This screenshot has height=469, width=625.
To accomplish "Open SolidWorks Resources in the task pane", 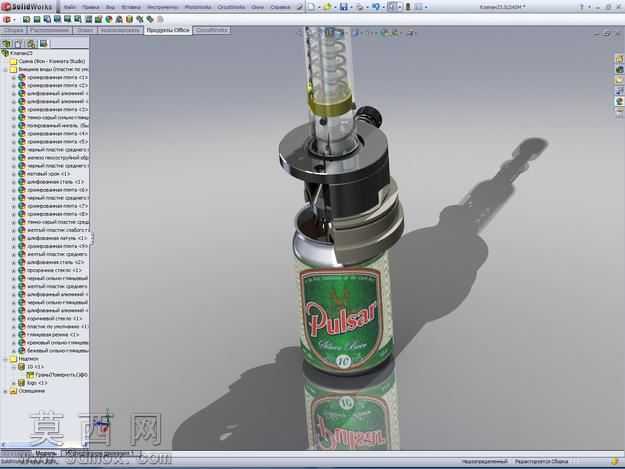I will (619, 59).
